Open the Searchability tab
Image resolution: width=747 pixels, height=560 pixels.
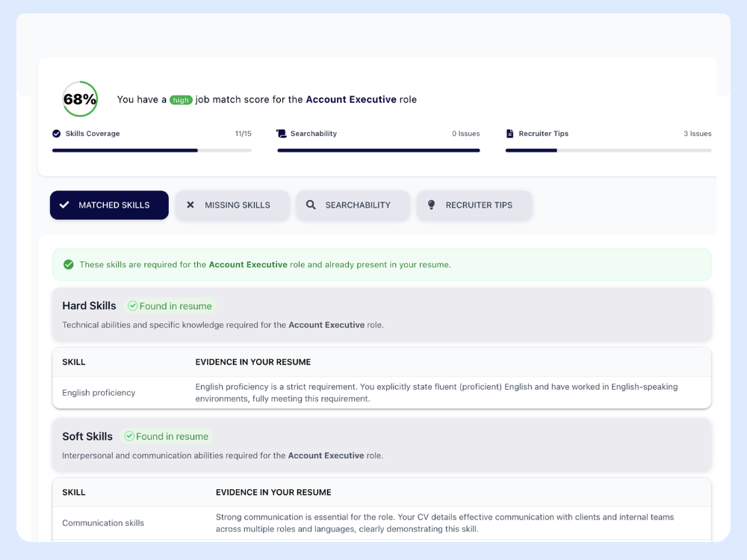click(x=353, y=205)
